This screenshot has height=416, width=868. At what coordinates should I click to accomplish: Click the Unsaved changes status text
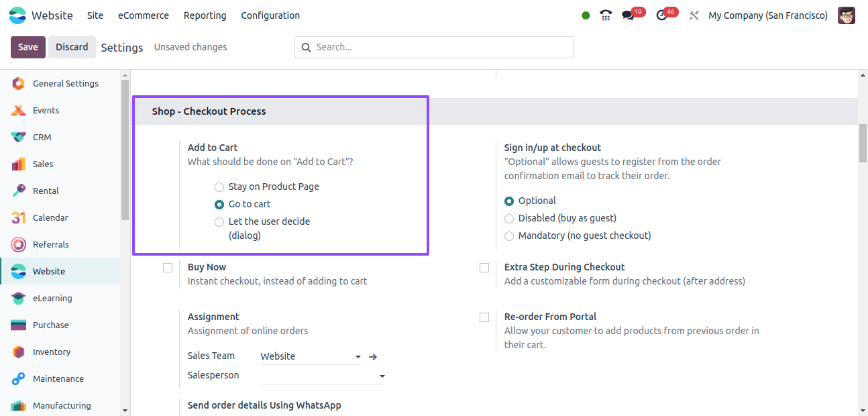191,47
